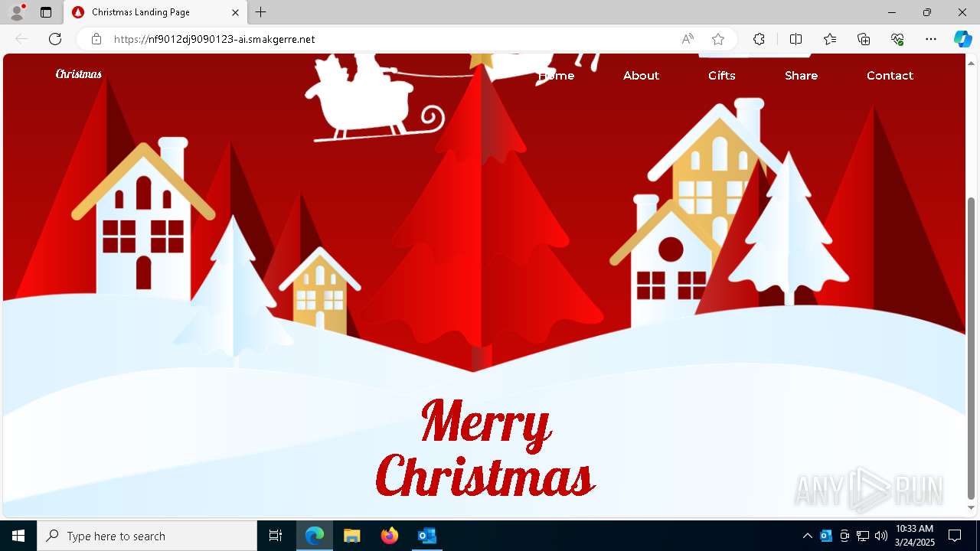The image size is (980, 551).
Task: Open the clock showing 10:33 AM
Action: [x=914, y=536]
